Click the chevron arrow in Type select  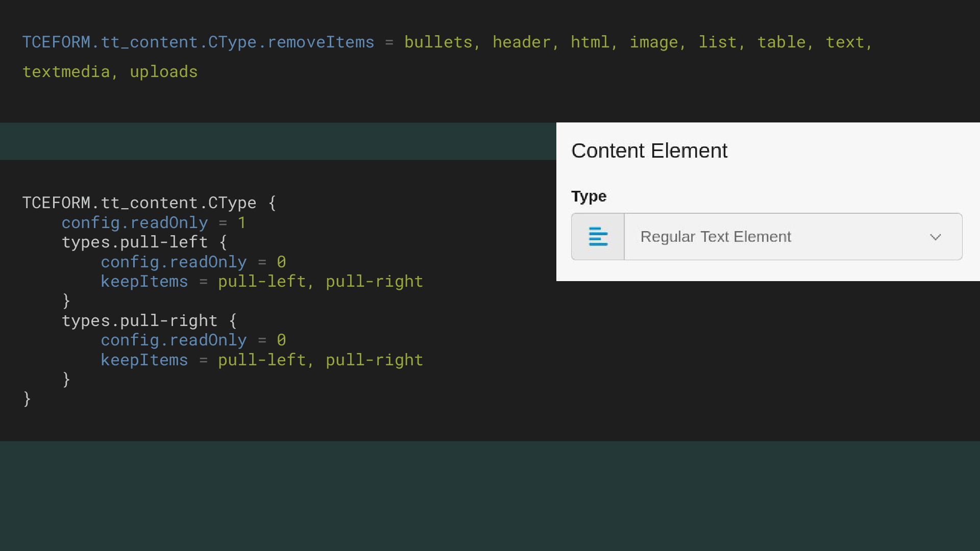coord(935,237)
